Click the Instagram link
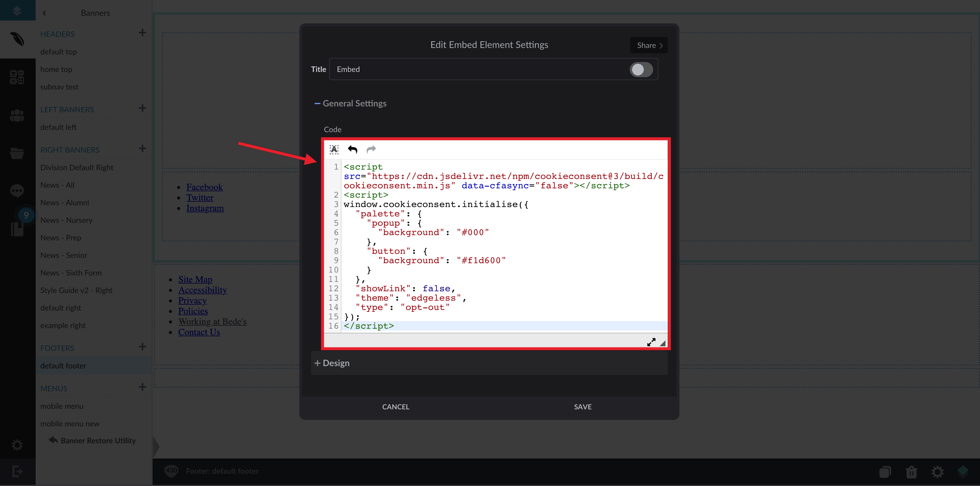980x486 pixels. coord(205,208)
